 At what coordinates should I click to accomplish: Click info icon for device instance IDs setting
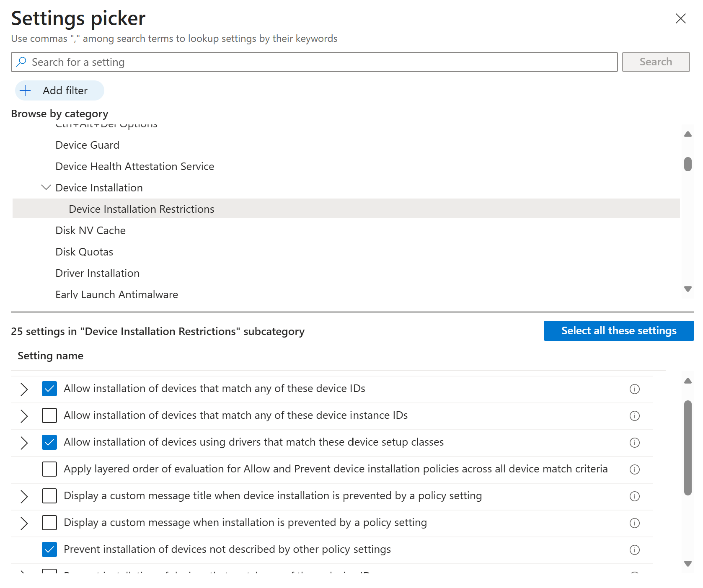(634, 416)
